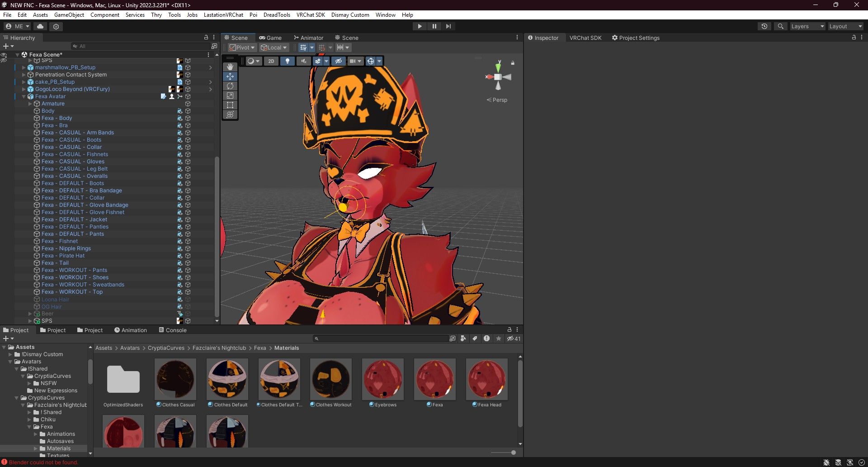Toggle Scene effects (skybox/fog) button
Screen dimensions: 868x467
(x=318, y=61)
